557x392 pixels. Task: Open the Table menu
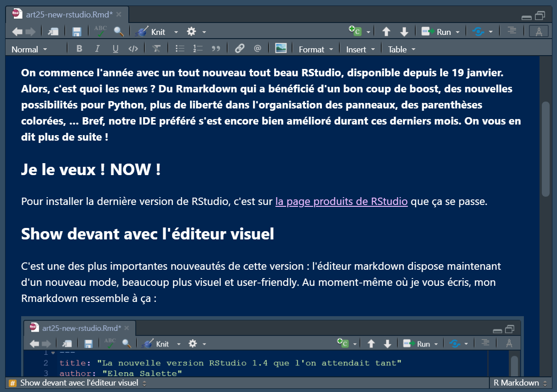402,49
